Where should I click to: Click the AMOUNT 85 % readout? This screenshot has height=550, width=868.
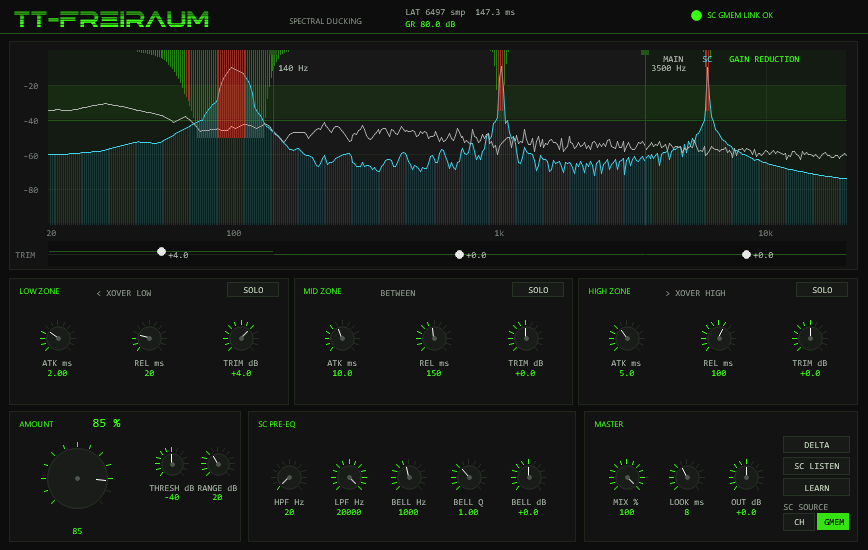click(106, 423)
